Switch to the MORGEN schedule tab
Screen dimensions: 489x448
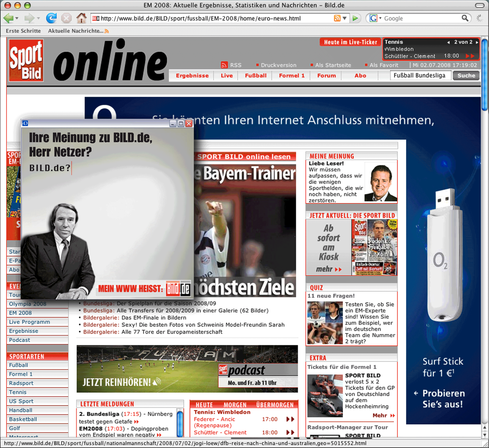[x=235, y=405]
